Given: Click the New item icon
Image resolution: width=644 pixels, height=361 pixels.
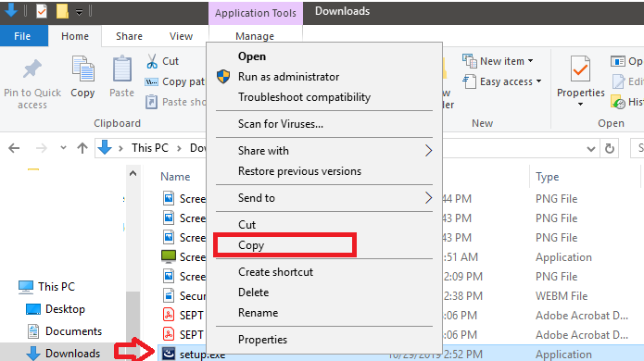Looking at the screenshot, I should (x=470, y=61).
